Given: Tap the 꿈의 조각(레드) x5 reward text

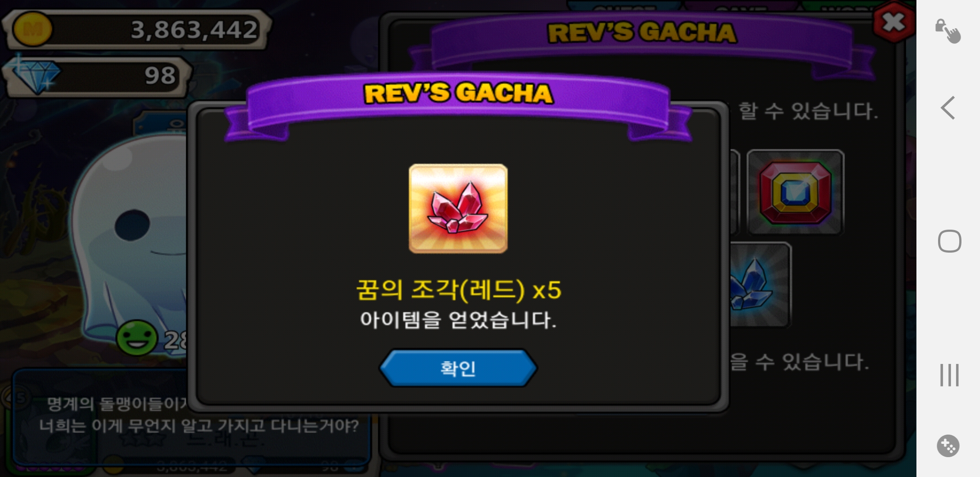Looking at the screenshot, I should (458, 290).
